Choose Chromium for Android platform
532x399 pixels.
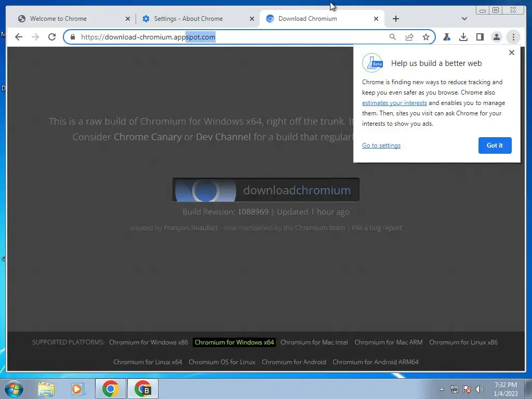click(294, 362)
